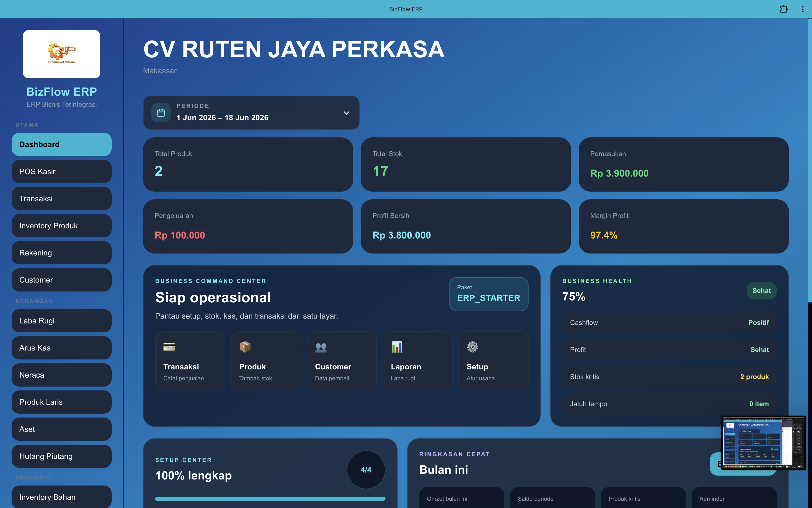The width and height of the screenshot is (812, 508).
Task: Click the CV RUTEN JAYA PERKASA heading
Action: [x=294, y=49]
